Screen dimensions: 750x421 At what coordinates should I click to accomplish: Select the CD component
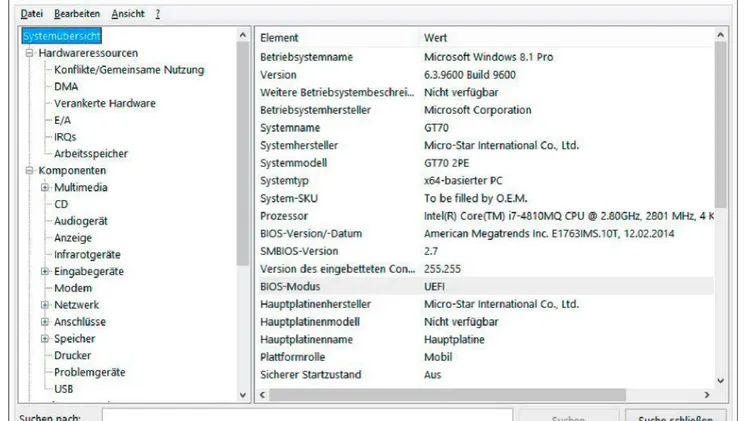tap(61, 204)
